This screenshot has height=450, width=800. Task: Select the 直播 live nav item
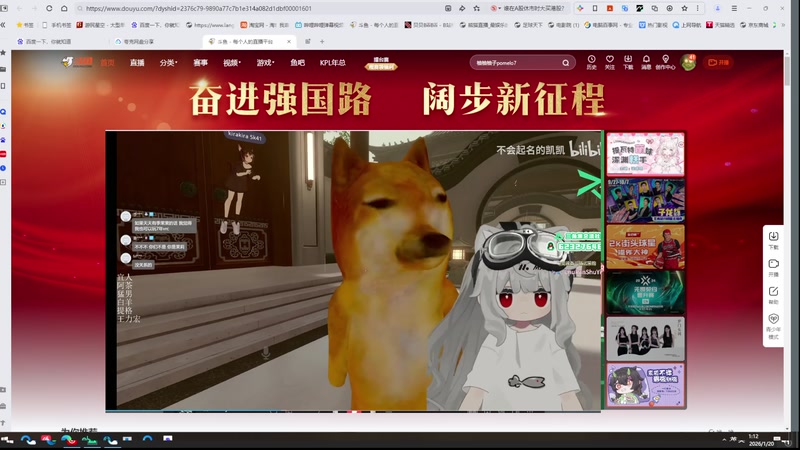pos(137,63)
